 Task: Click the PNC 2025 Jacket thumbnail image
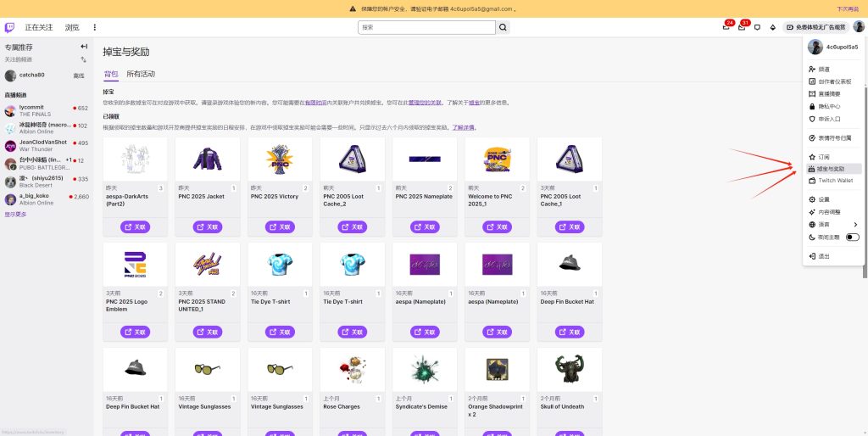(x=208, y=159)
